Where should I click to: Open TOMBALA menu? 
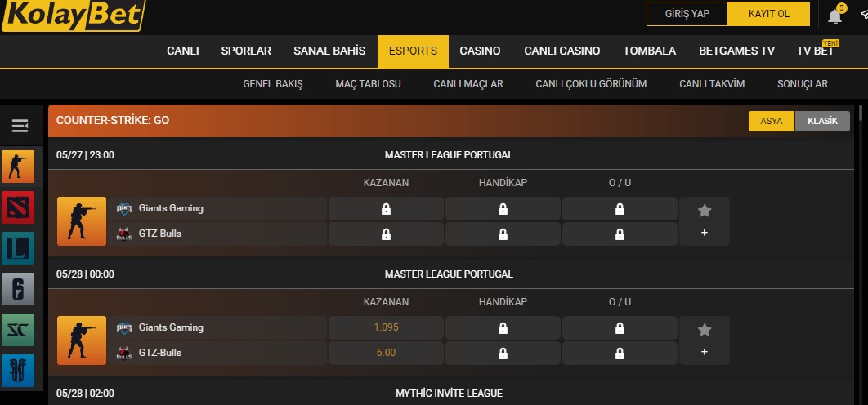pyautogui.click(x=649, y=51)
